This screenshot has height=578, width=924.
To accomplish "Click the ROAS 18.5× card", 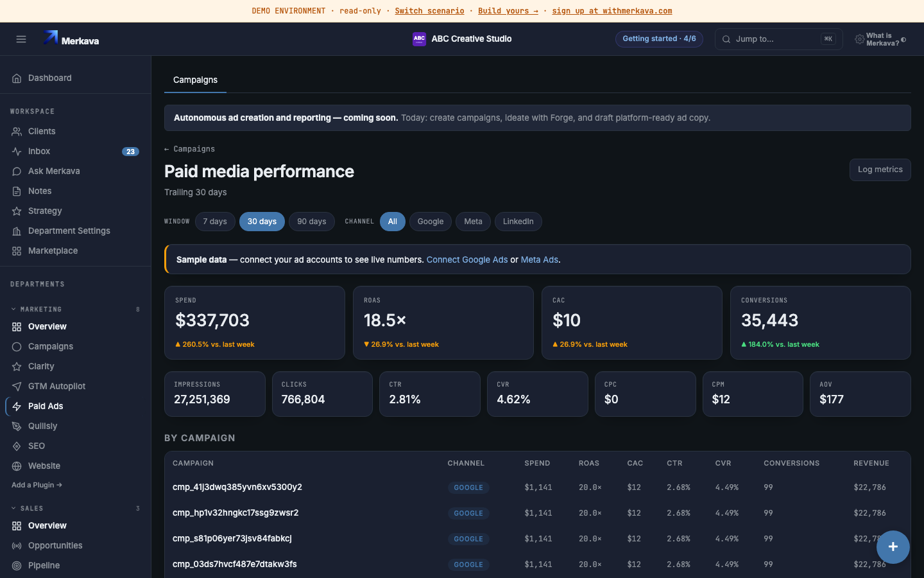I will 443,322.
